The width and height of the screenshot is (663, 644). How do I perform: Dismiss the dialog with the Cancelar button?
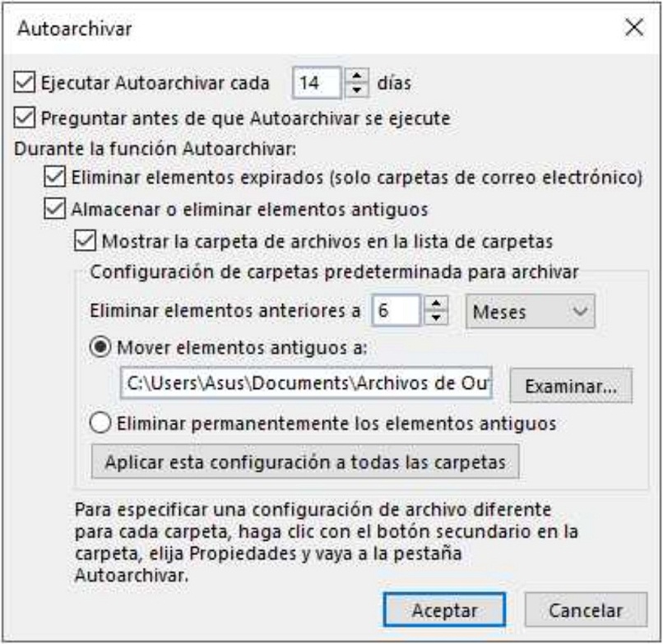pyautogui.click(x=586, y=610)
